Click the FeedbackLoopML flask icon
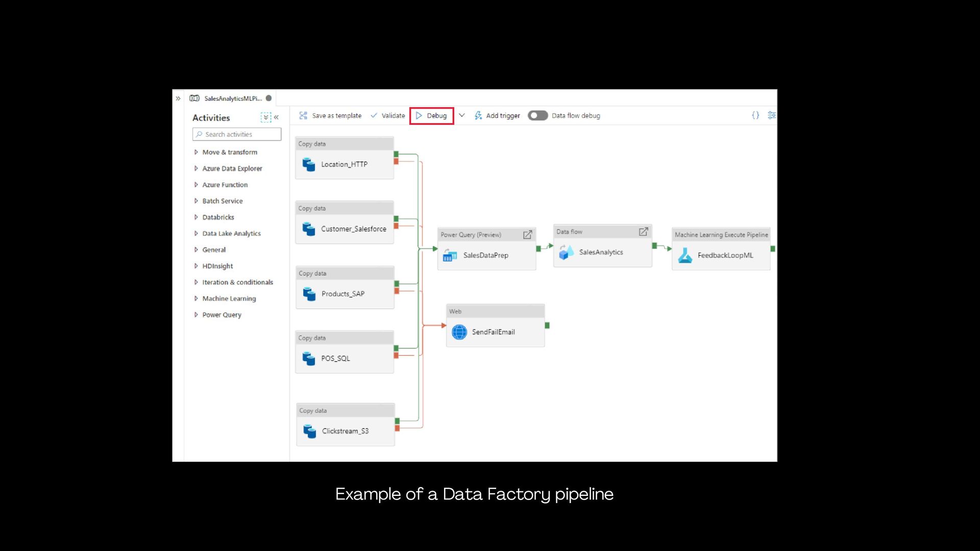 (x=685, y=256)
